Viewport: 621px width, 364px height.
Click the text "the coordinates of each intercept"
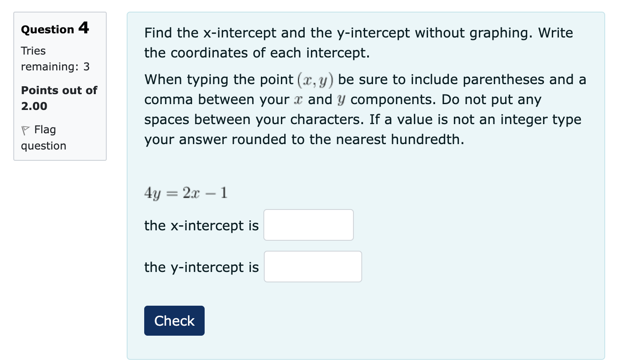coord(256,53)
